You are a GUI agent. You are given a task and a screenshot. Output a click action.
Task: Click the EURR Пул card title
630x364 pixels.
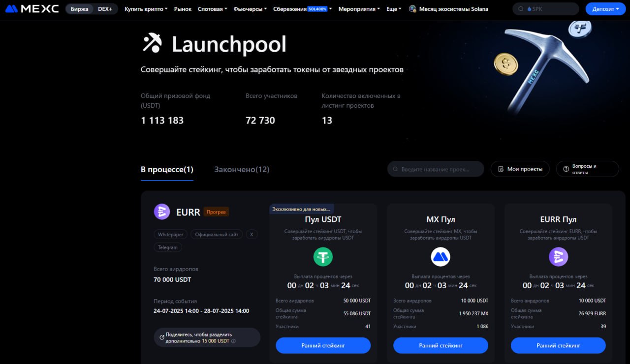pyautogui.click(x=558, y=219)
